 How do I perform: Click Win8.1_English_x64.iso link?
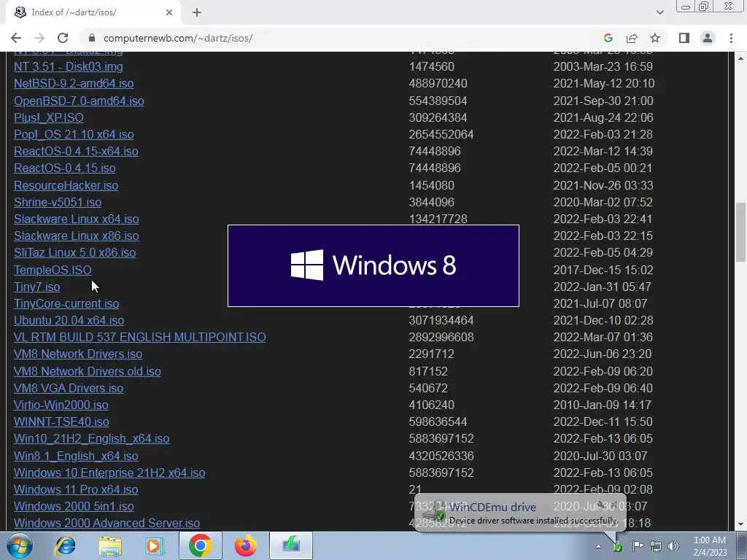tap(76, 456)
